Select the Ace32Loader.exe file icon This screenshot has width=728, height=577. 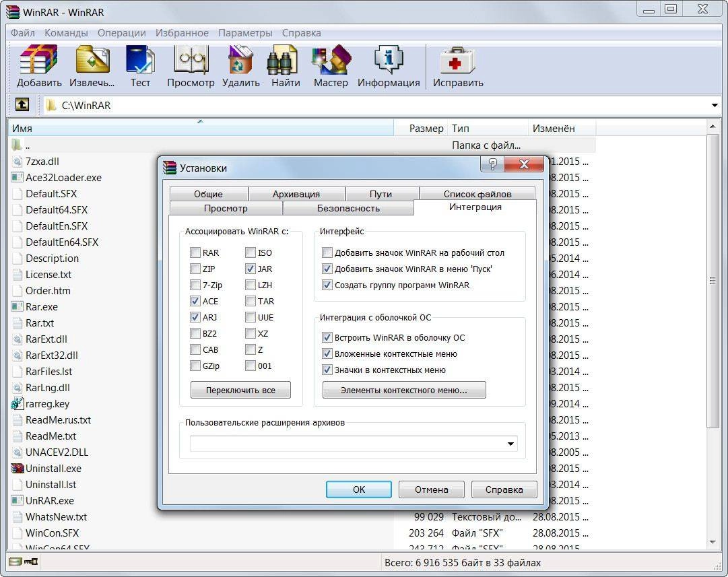(18, 177)
